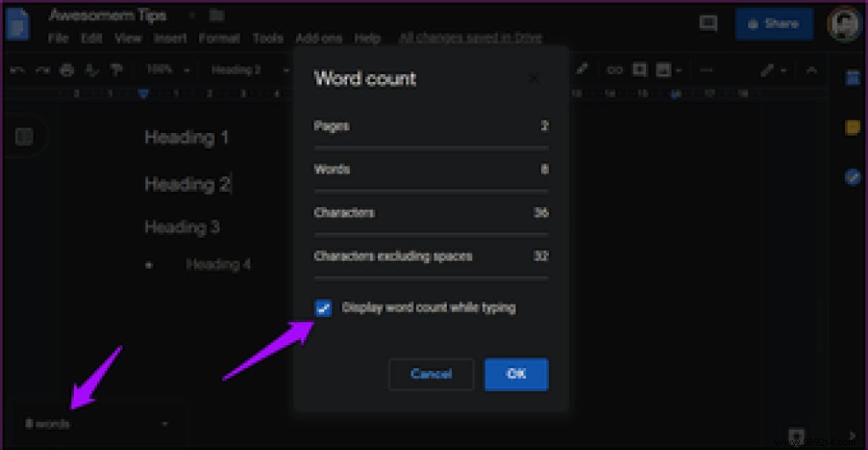
Task: Click the Share button
Action: click(774, 24)
